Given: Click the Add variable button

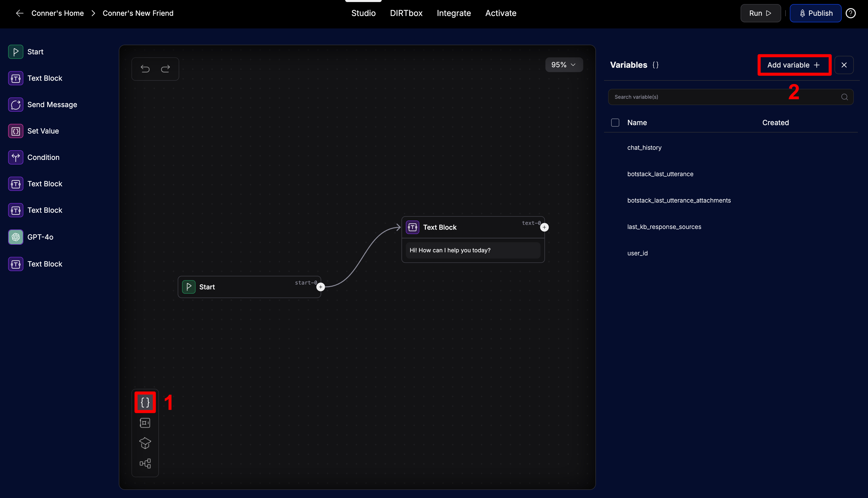Looking at the screenshot, I should click(x=794, y=65).
